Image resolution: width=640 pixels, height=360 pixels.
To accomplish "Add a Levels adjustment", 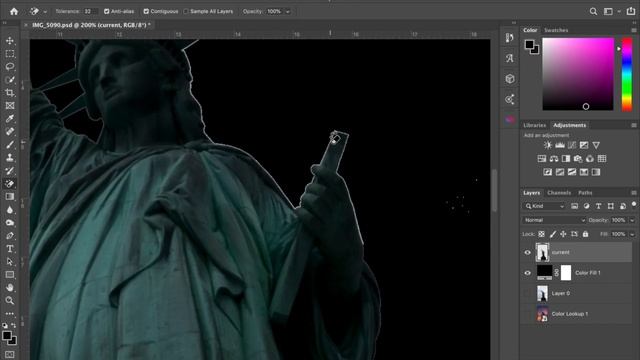I will coord(560,145).
